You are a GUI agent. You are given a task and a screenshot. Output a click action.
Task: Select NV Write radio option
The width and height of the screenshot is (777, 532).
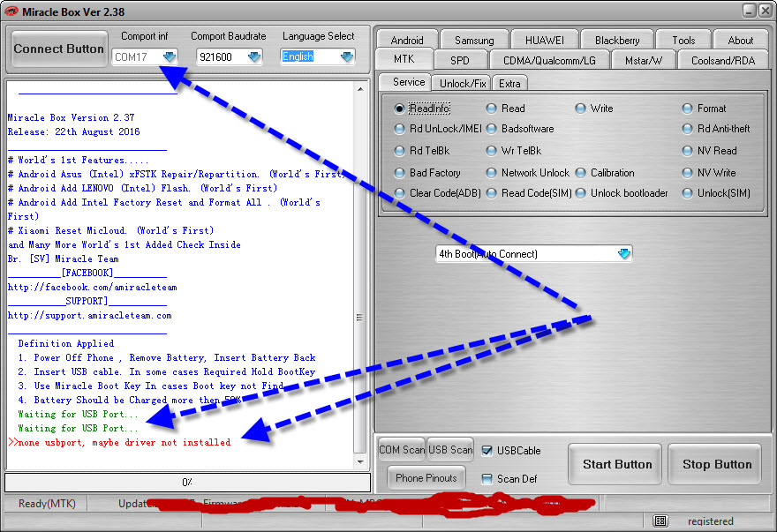(709, 173)
